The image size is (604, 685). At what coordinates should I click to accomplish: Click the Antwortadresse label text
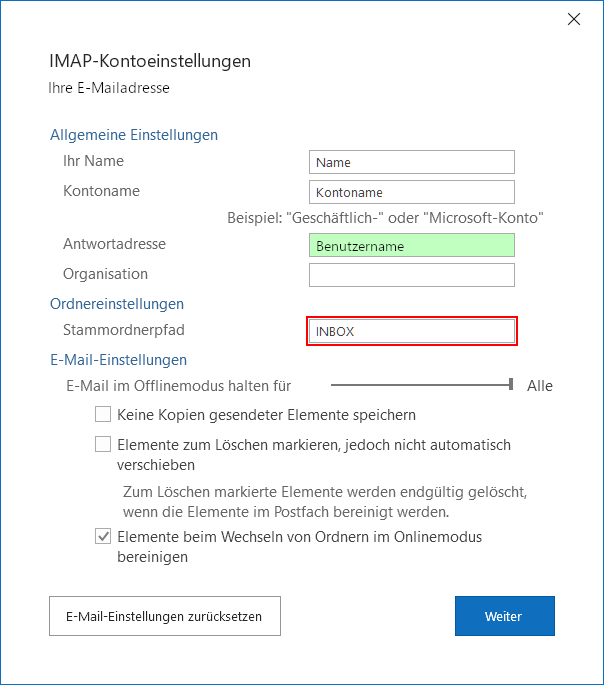click(x=114, y=244)
